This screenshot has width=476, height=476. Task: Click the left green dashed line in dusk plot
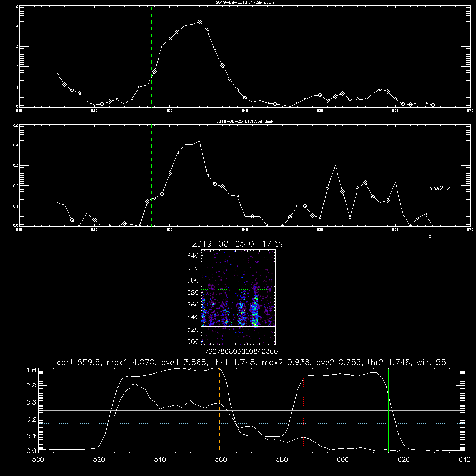(151, 175)
